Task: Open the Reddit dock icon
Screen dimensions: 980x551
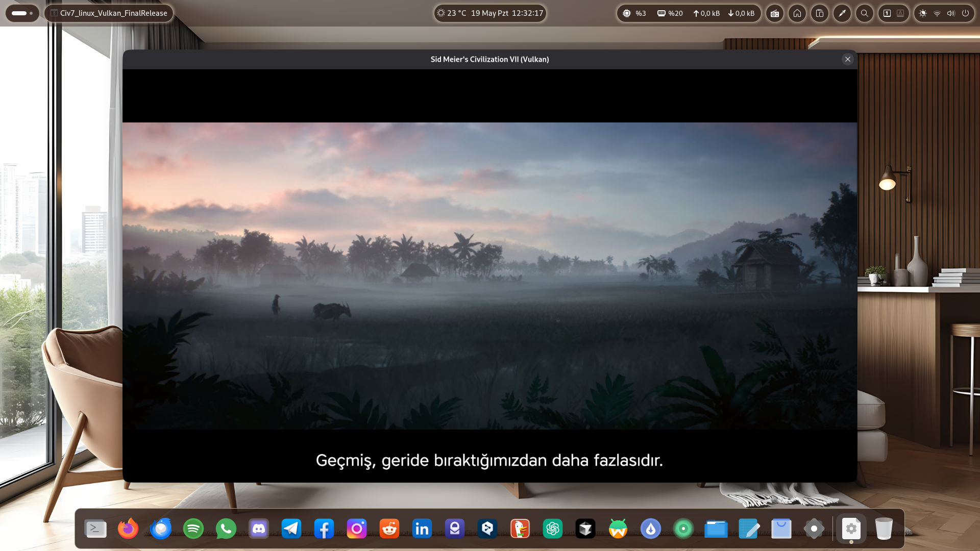Action: (389, 529)
